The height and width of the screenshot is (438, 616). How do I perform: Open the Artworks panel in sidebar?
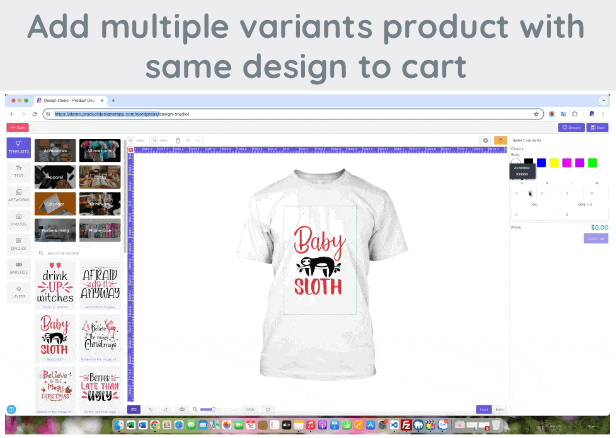[18, 198]
